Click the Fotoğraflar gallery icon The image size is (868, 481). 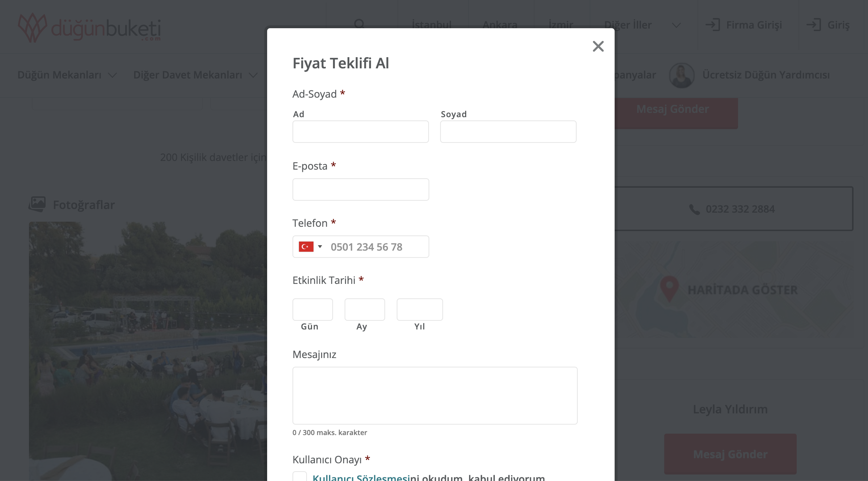click(37, 204)
